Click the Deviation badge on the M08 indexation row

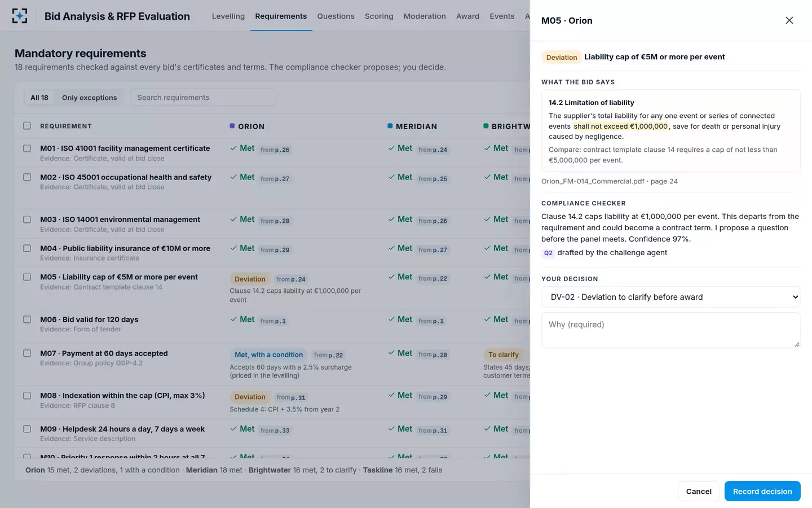[x=250, y=397]
